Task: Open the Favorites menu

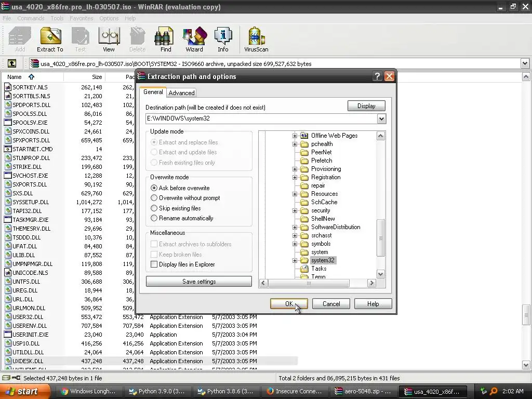Action: pyautogui.click(x=82, y=18)
